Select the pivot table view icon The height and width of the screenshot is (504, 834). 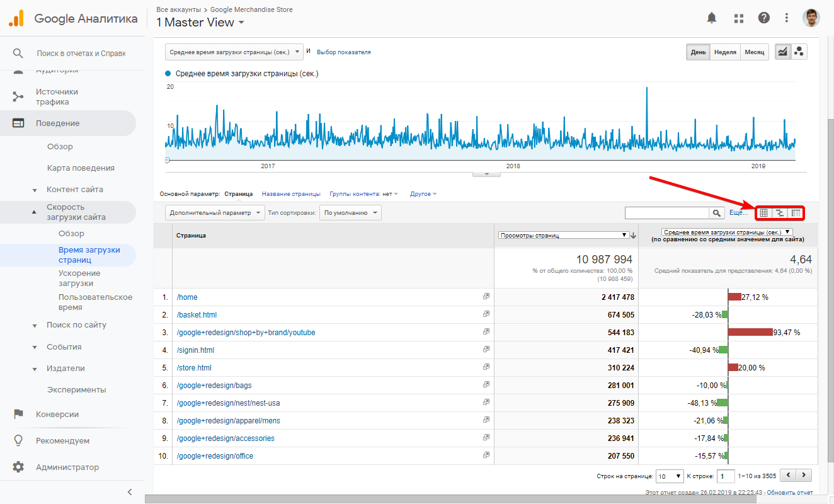796,213
